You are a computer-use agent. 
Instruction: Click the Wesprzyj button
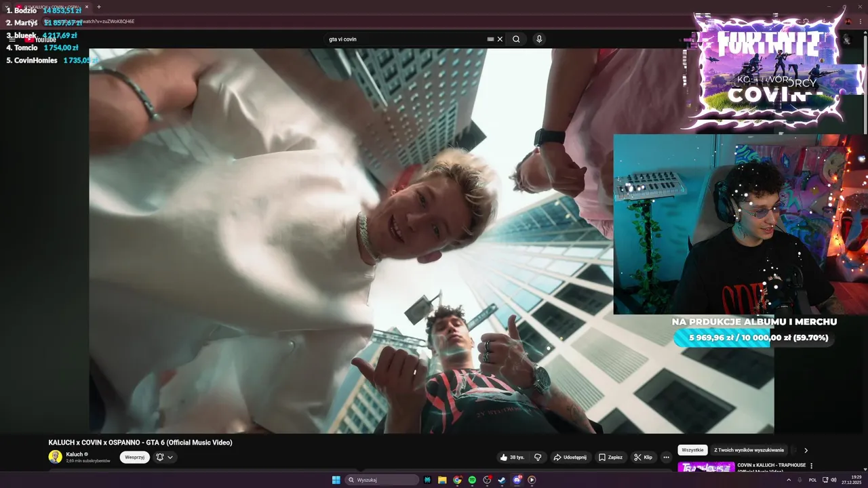coord(135,457)
